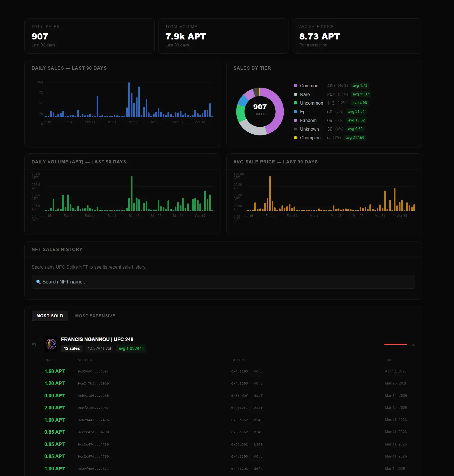This screenshot has width=454, height=476.
Task: Click the gray dot beside Rare
Action: tap(296, 94)
